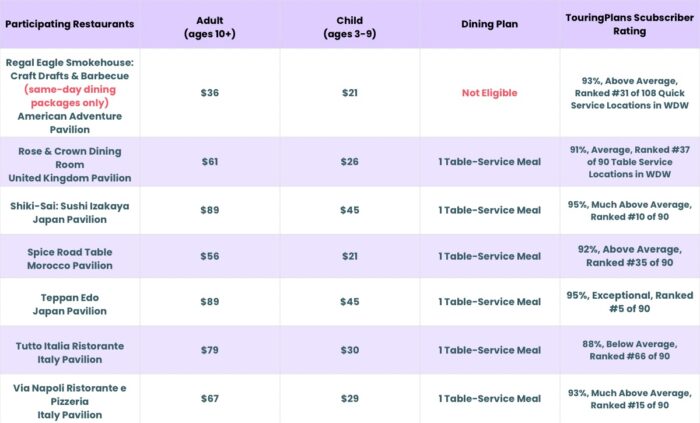Screen dimensions: 700x423
Task: Click the $36 adult price for Regal Eagle
Action: click(x=210, y=93)
